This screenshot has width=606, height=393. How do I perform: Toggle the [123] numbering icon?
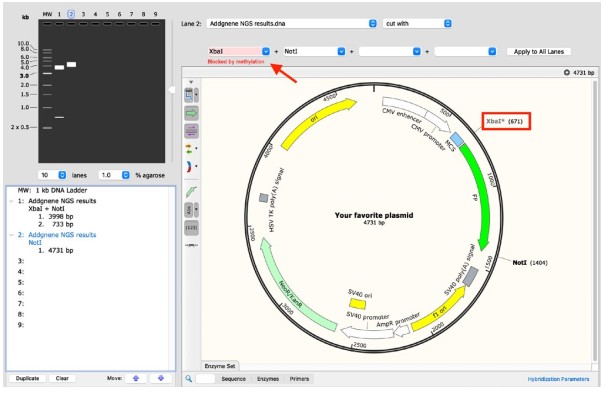(x=191, y=228)
